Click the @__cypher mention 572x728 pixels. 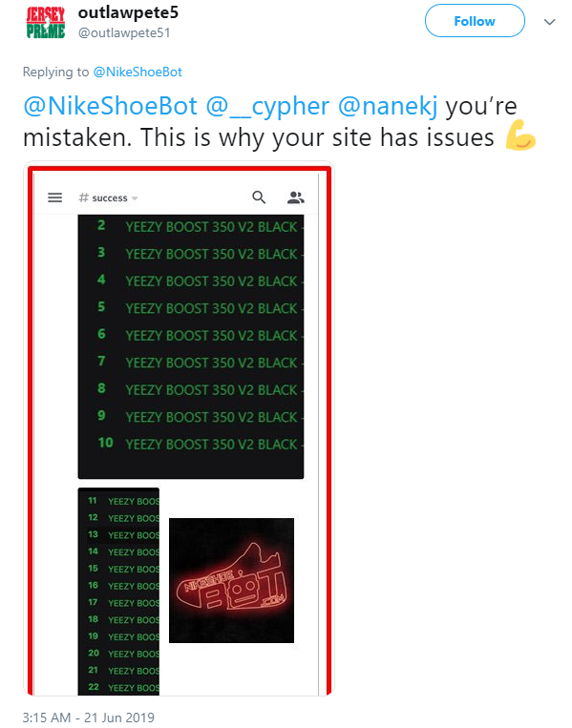coord(267,106)
